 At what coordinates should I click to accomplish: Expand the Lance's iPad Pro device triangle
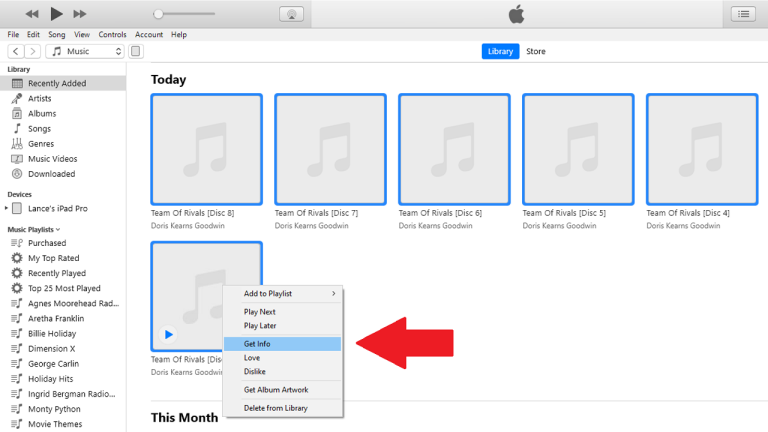(x=6, y=208)
